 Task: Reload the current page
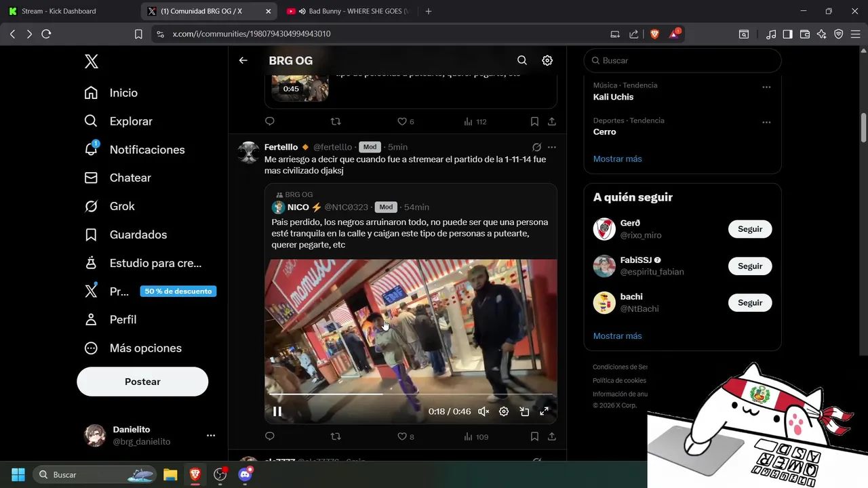[x=46, y=34]
